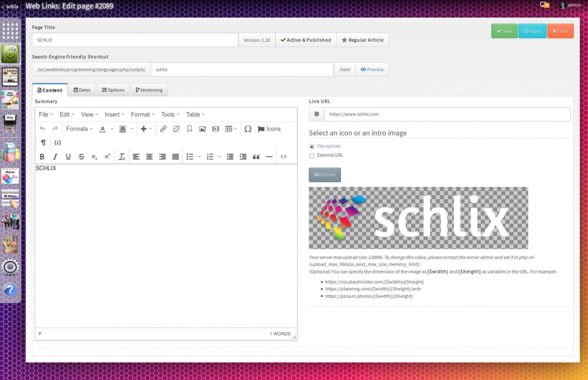Image resolution: width=588 pixels, height=380 pixels.
Task: Apply superscript formatting
Action: [x=107, y=157]
